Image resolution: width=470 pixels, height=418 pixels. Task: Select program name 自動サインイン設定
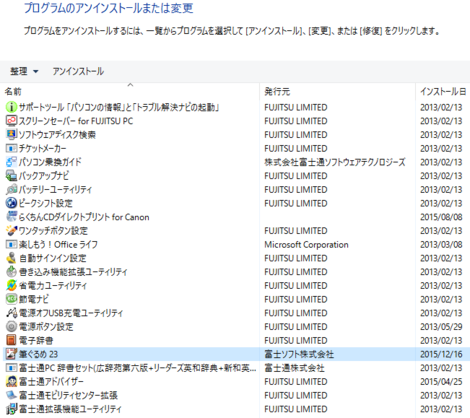point(53,258)
